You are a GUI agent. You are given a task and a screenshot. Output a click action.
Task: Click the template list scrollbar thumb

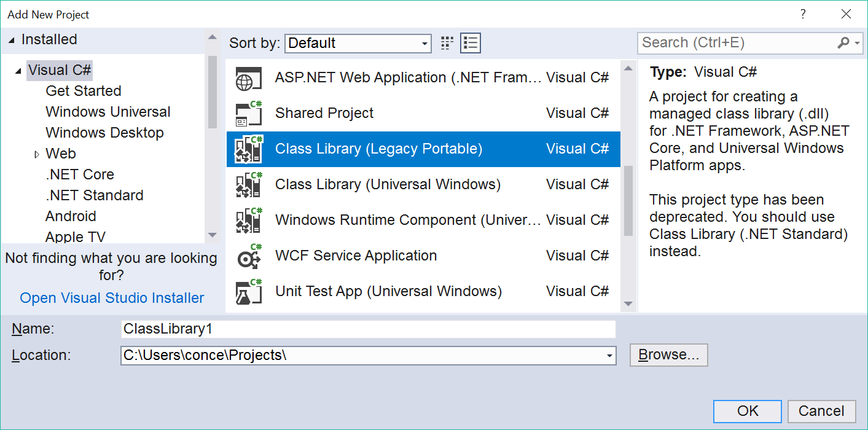(x=628, y=201)
